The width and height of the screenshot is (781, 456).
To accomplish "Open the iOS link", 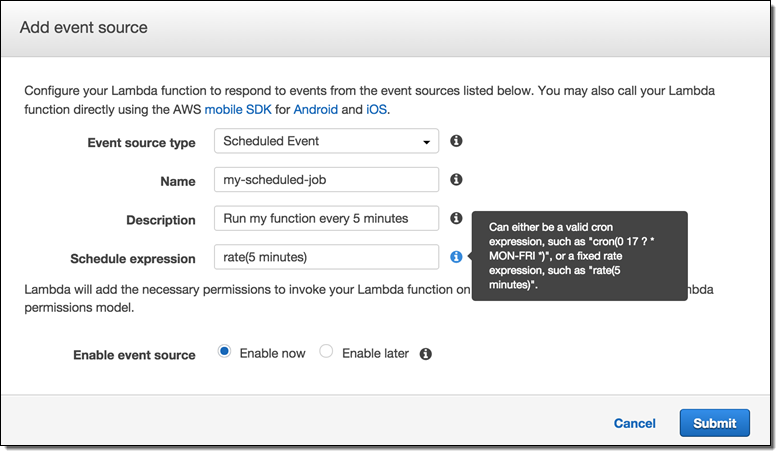I will [375, 109].
